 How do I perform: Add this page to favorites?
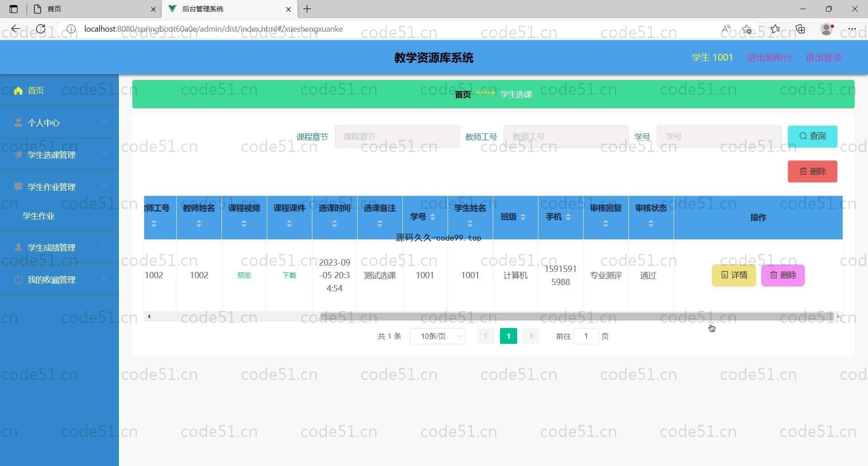tap(747, 29)
